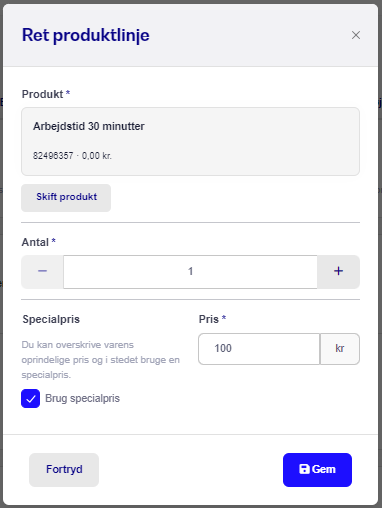Click the Specialpris description help text
The image size is (382, 508).
coord(101,360)
